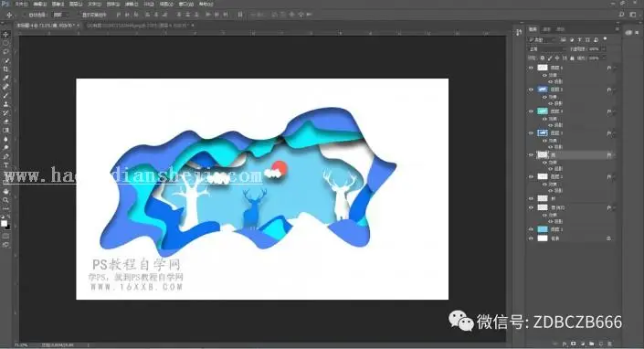Image resolution: width=644 pixels, height=349 pixels.
Task: Toggle the layer filter on/off switch
Action: click(x=605, y=39)
